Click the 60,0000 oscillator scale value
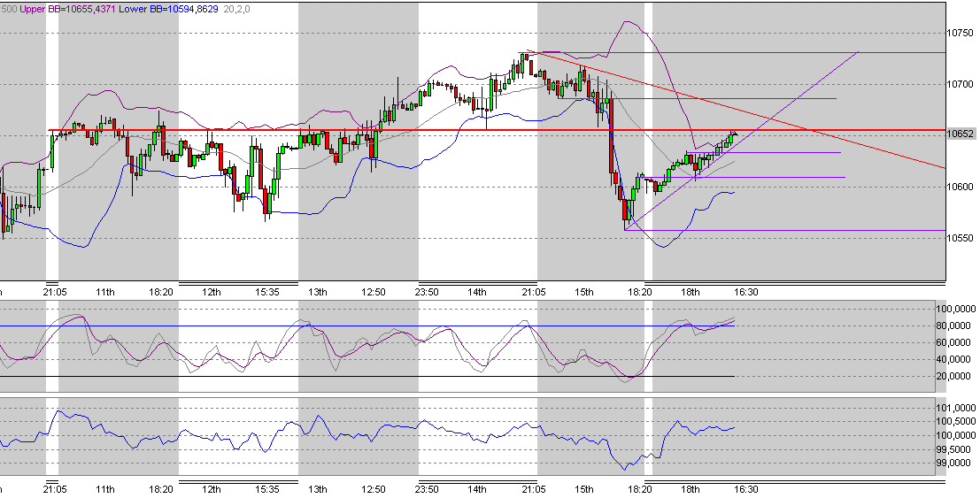The width and height of the screenshot is (980, 498). coord(955,342)
